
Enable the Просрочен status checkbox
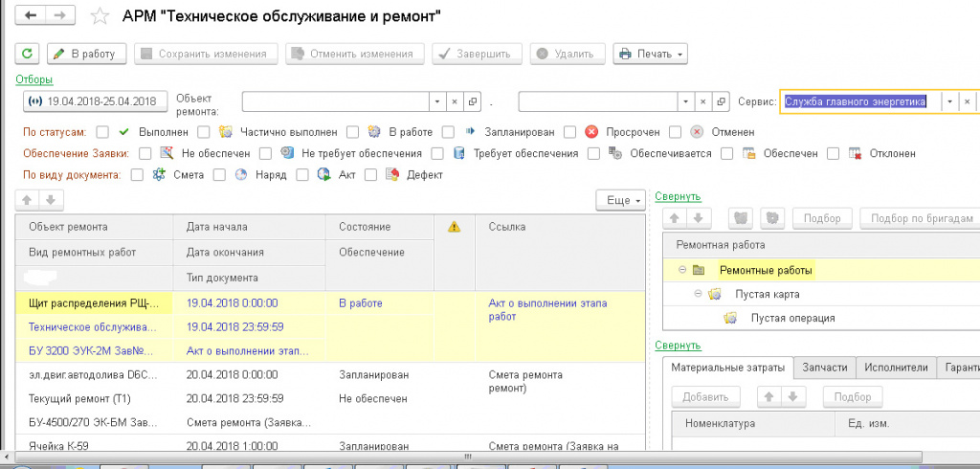[570, 131]
